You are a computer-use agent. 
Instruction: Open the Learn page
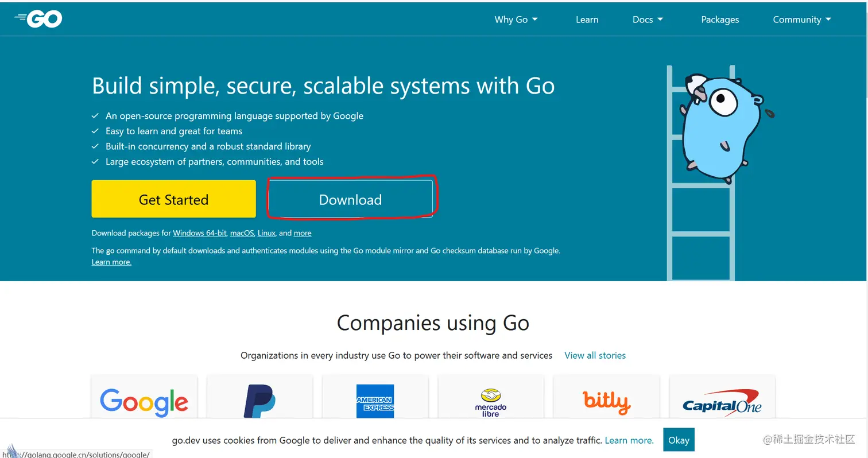(x=587, y=20)
